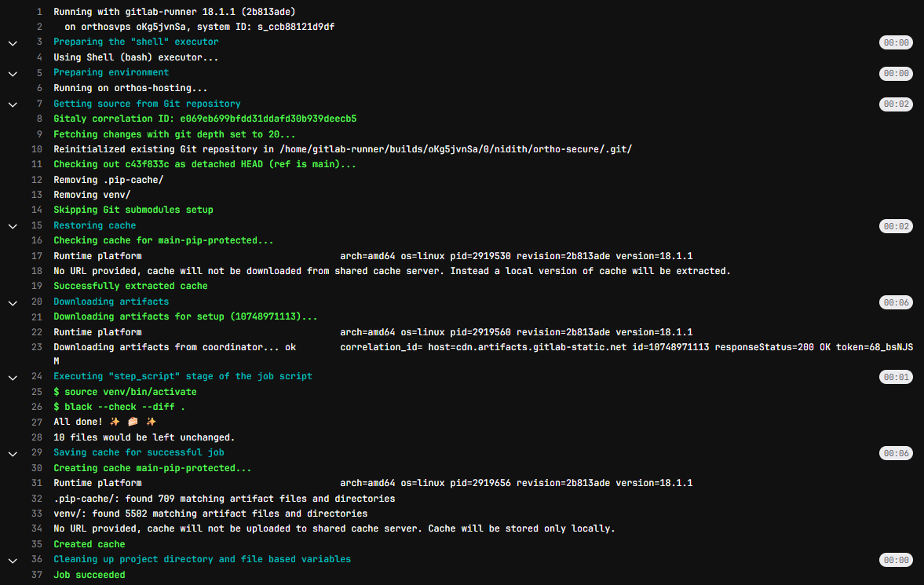The height and width of the screenshot is (585, 924).
Task: Click the "Cleaning up project directory" header text
Action: 202,559
